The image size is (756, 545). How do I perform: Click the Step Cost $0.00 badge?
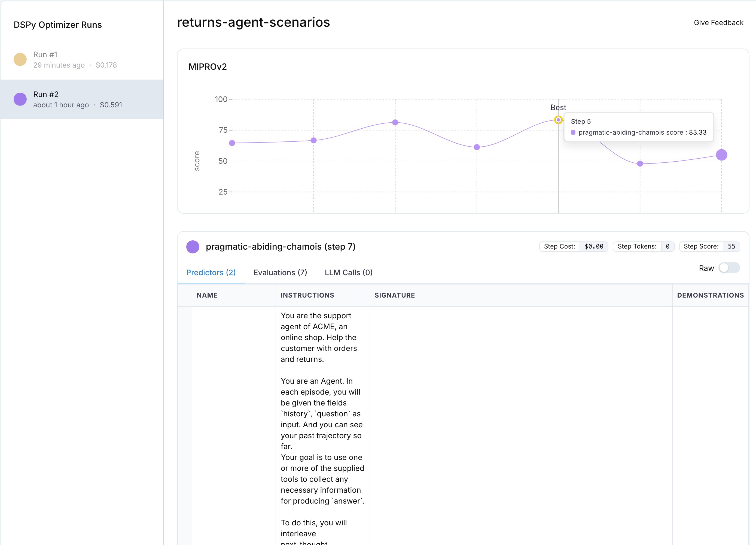pos(574,247)
